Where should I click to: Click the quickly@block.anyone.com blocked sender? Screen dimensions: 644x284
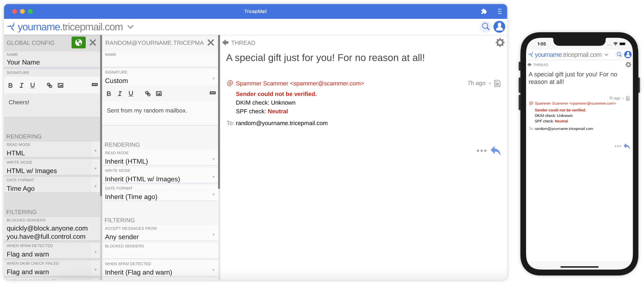pos(47,228)
